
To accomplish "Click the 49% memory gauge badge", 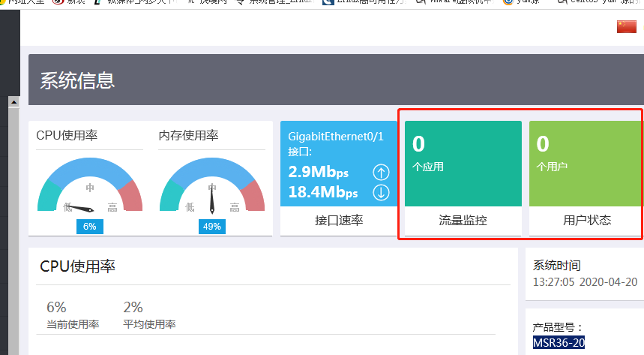I will [212, 227].
